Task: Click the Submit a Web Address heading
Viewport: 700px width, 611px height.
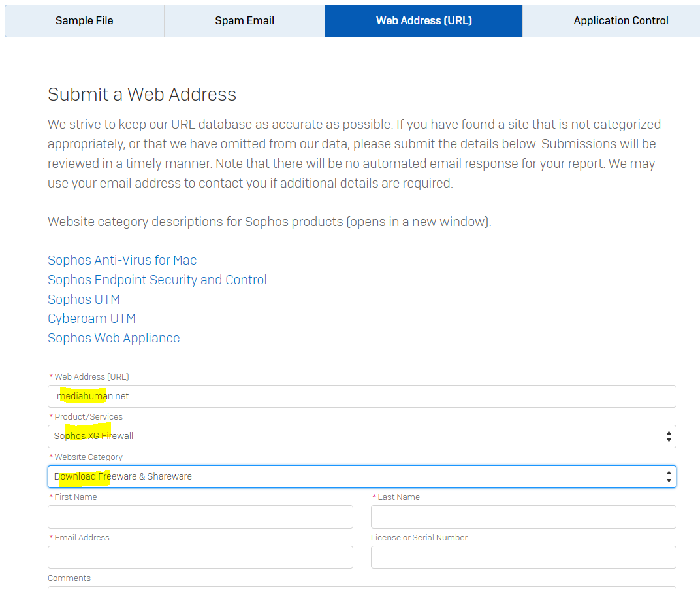Action: pos(142,95)
